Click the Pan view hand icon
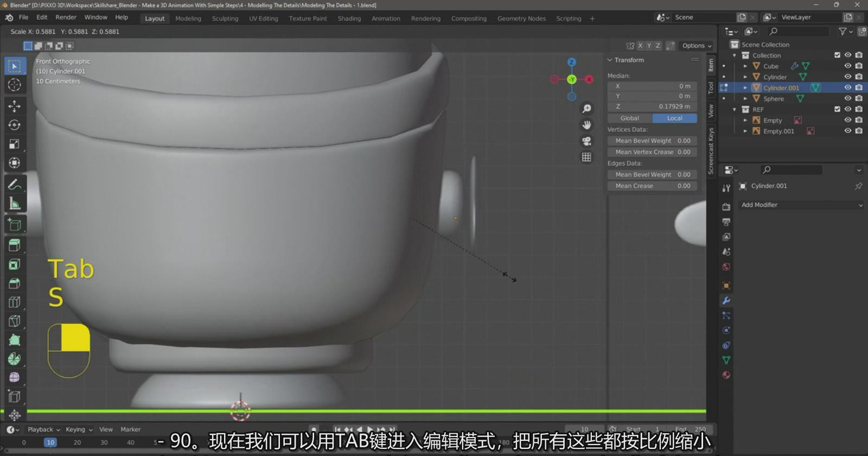868x456 pixels. [586, 125]
